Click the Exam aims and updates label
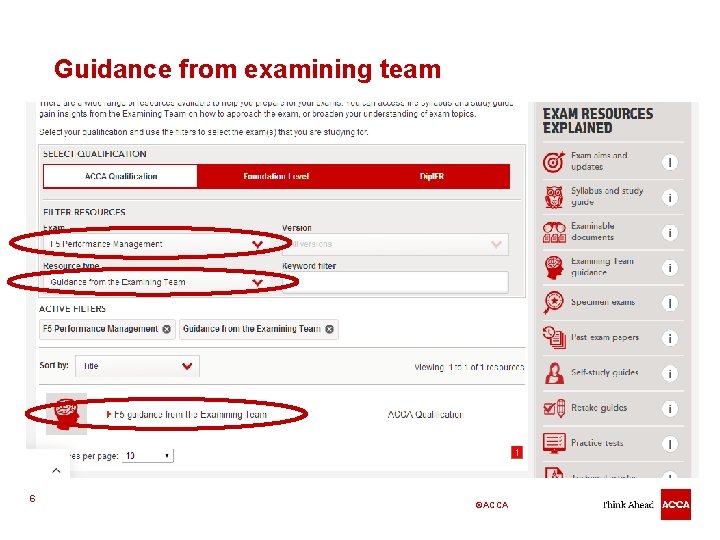This screenshot has width=720, height=540. 599,161
